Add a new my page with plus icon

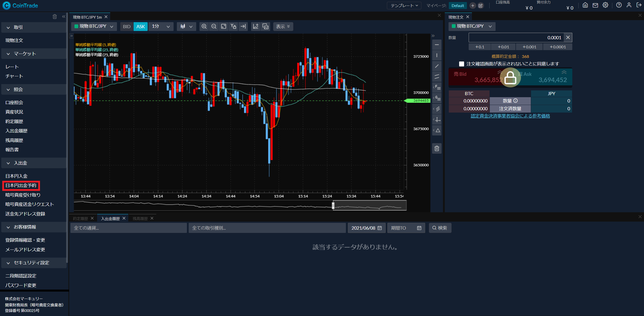tap(473, 6)
